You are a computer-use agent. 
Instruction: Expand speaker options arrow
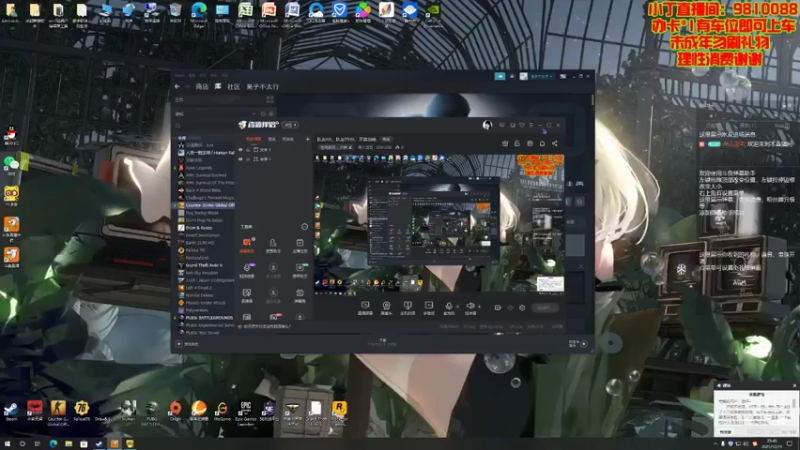click(x=479, y=306)
